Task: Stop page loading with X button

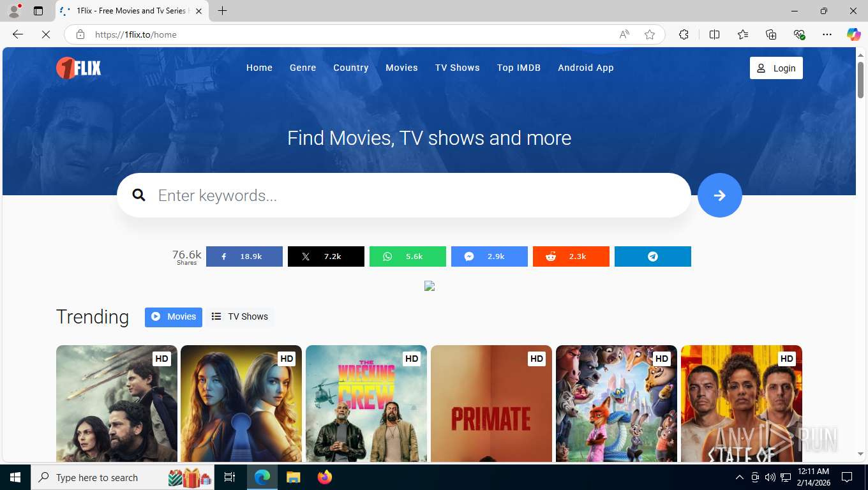Action: [x=46, y=34]
